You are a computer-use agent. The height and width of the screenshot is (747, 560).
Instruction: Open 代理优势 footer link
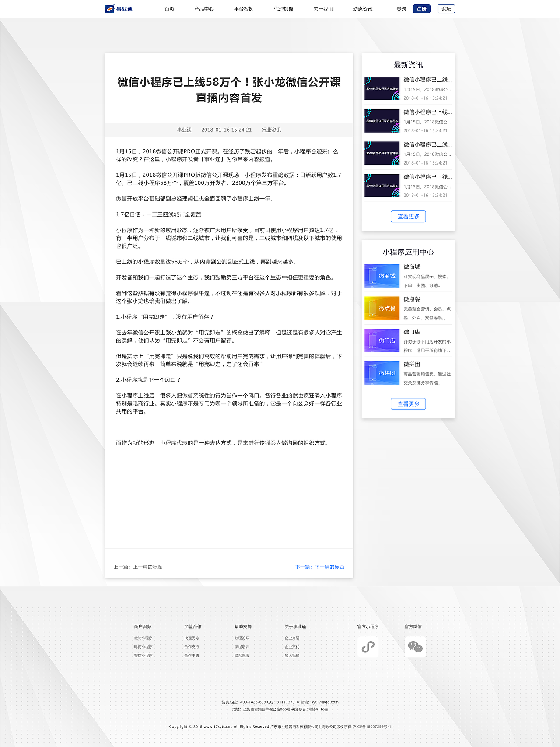[x=192, y=638]
